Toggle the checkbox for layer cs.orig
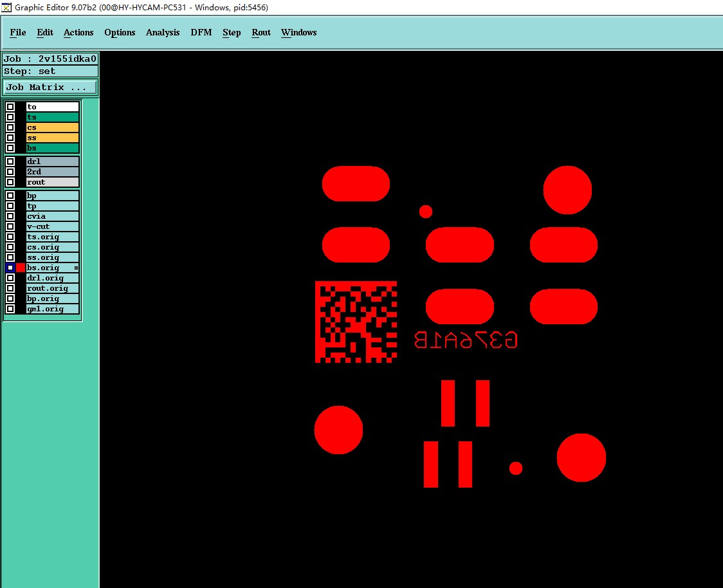Image resolution: width=723 pixels, height=588 pixels. click(10, 247)
